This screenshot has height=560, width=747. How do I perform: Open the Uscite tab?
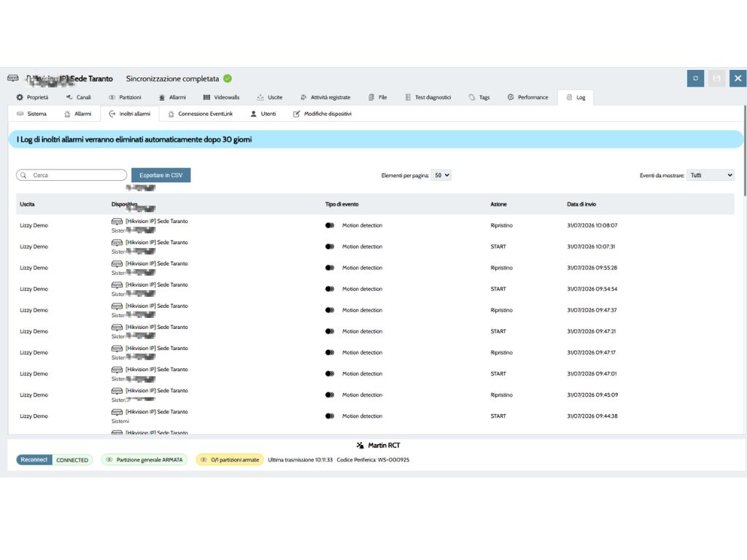tap(270, 97)
